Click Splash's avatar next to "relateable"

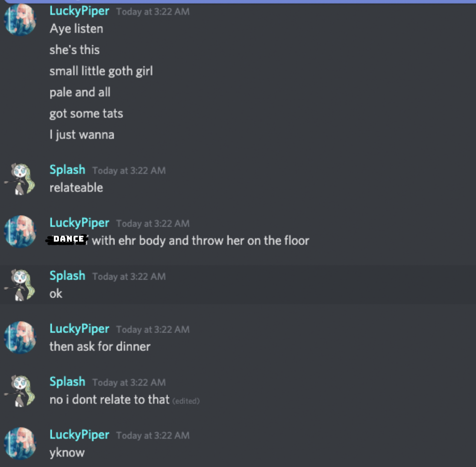pyautogui.click(x=20, y=179)
